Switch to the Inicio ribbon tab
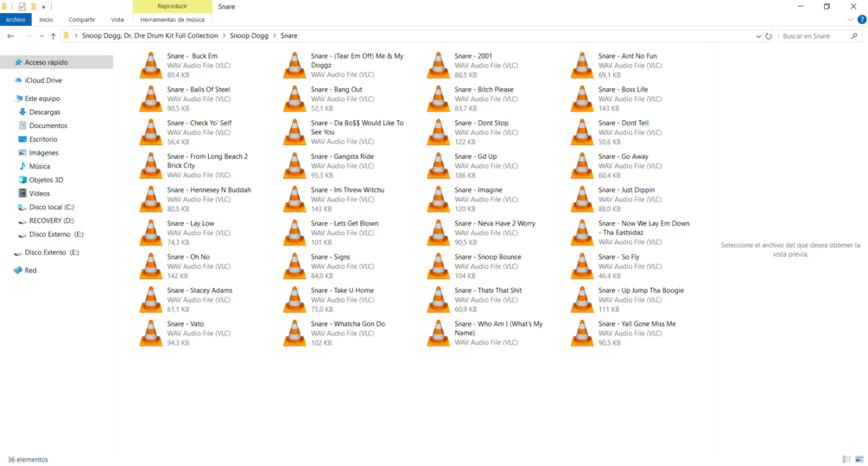 click(46, 19)
